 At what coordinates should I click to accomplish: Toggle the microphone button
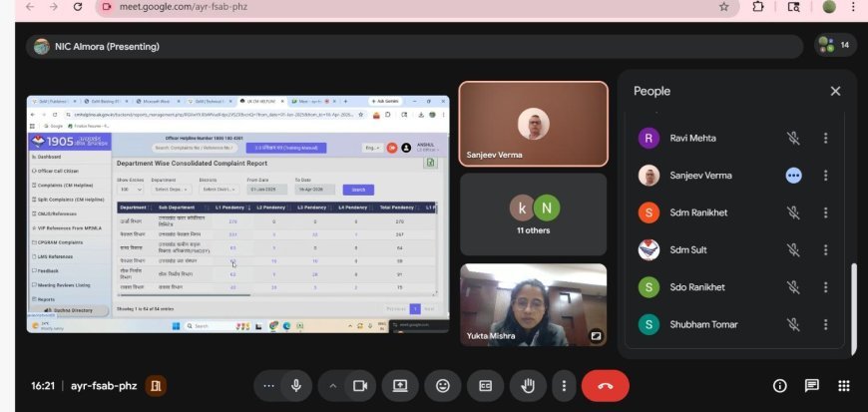pyautogui.click(x=296, y=385)
